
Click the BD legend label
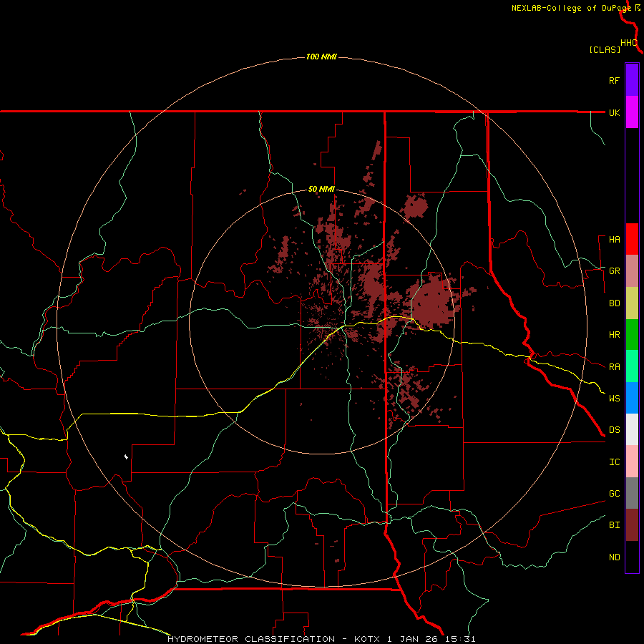click(614, 303)
